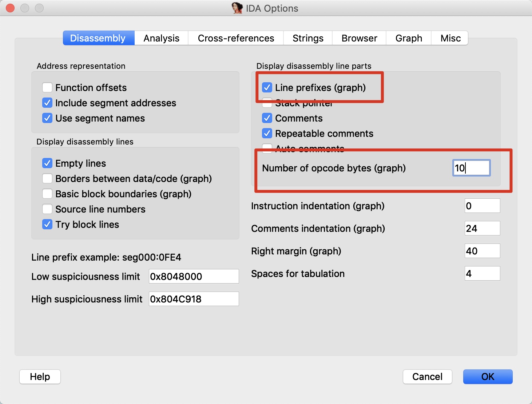Cancel the IDA Options dialog

pos(427,377)
